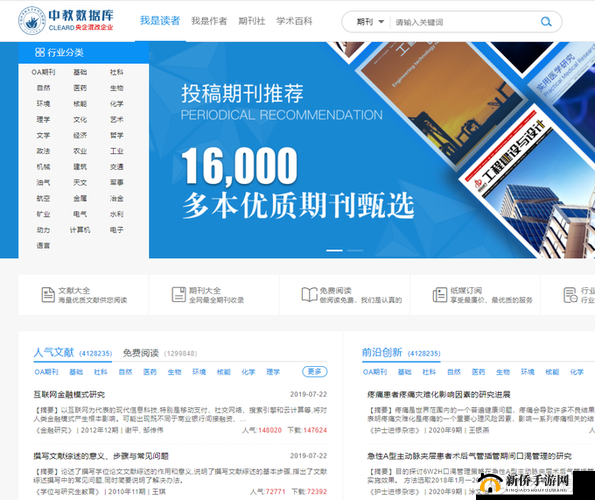Filter 人气文献 by 理学
This screenshot has height=500, width=595.
tap(273, 372)
